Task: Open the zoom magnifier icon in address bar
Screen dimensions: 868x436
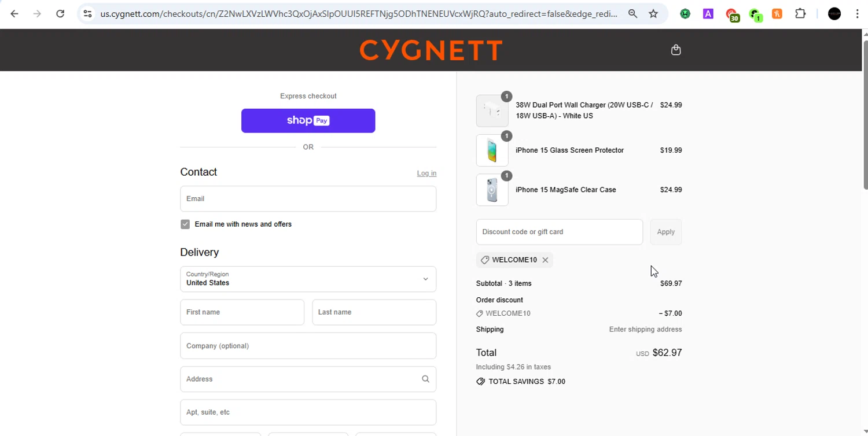Action: pyautogui.click(x=632, y=13)
